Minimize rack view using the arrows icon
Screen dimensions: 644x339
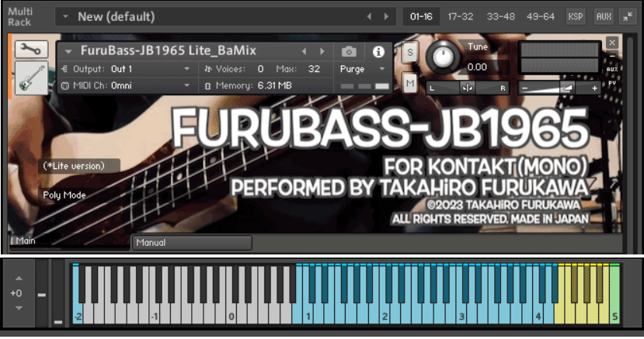click(x=628, y=16)
